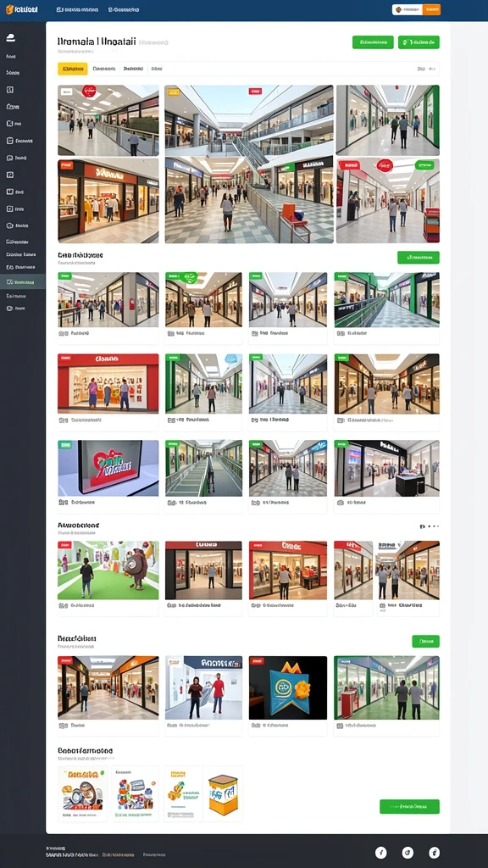The height and width of the screenshot is (868, 488).
Task: Click the rightmost social icon in the footer
Action: (435, 853)
